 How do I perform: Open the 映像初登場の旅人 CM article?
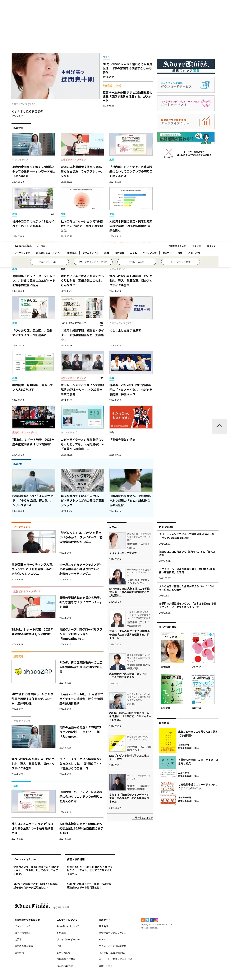pos(34,501)
